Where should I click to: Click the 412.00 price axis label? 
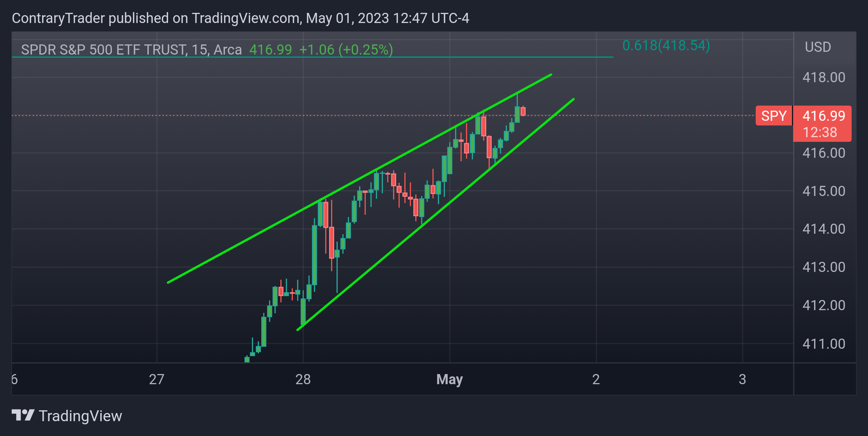(x=824, y=305)
